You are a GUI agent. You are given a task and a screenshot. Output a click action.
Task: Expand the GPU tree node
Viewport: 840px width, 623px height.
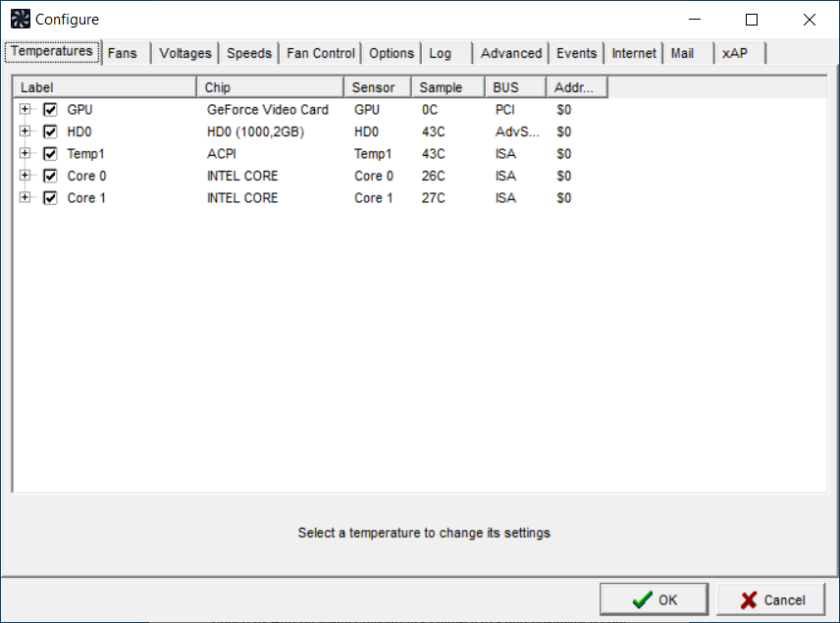tap(26, 110)
